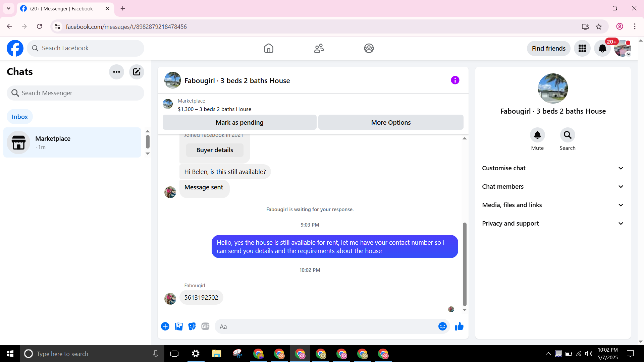Expand the Privacy and support section

[553, 224]
